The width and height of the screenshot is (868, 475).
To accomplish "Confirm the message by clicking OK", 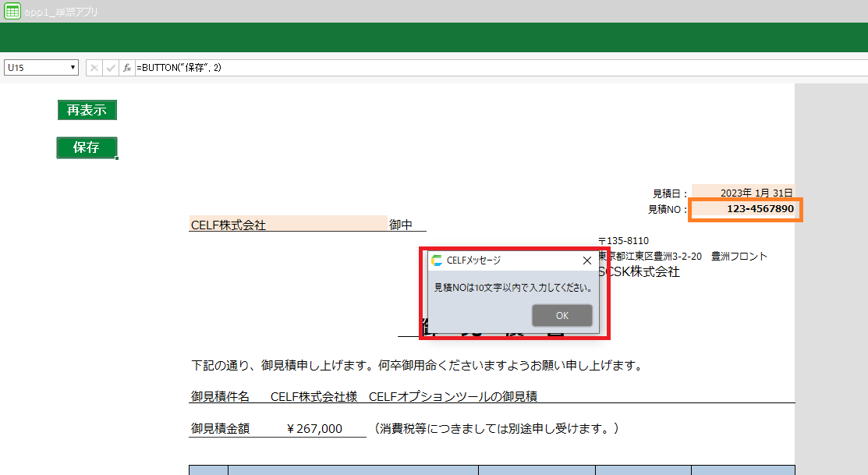I will pyautogui.click(x=562, y=315).
